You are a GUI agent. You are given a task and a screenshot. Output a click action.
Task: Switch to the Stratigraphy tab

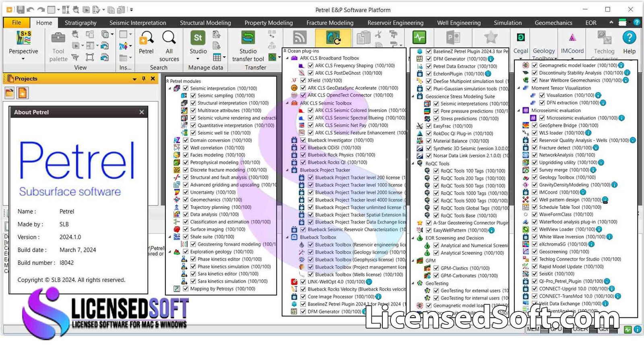80,23
